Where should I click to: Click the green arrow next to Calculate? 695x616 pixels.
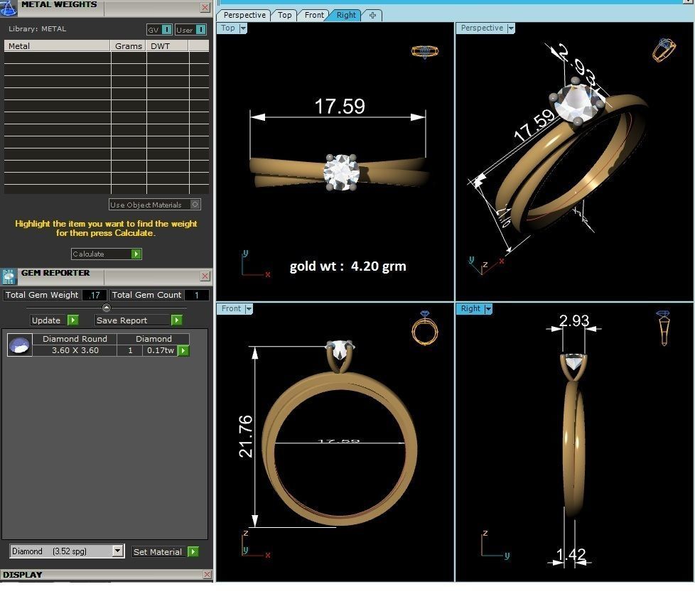click(x=136, y=254)
